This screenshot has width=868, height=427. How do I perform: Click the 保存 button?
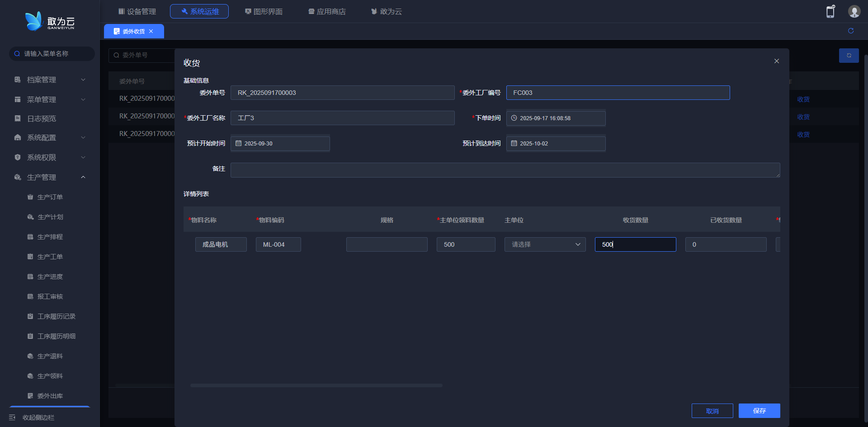click(759, 411)
